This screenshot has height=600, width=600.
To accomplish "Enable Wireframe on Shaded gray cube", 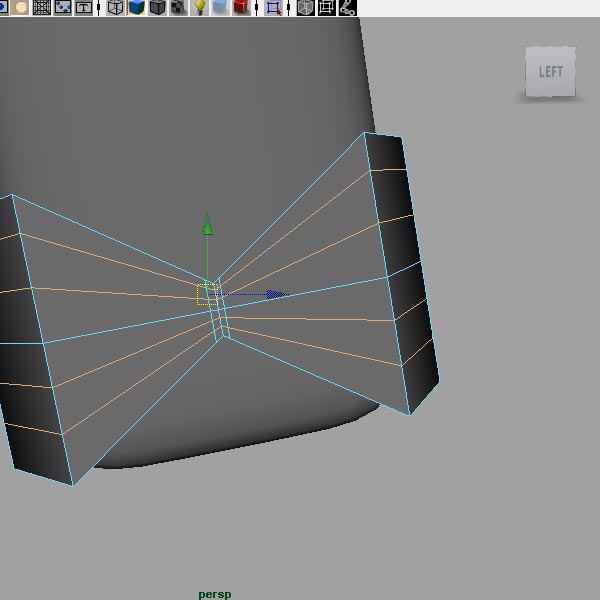I will [157, 7].
